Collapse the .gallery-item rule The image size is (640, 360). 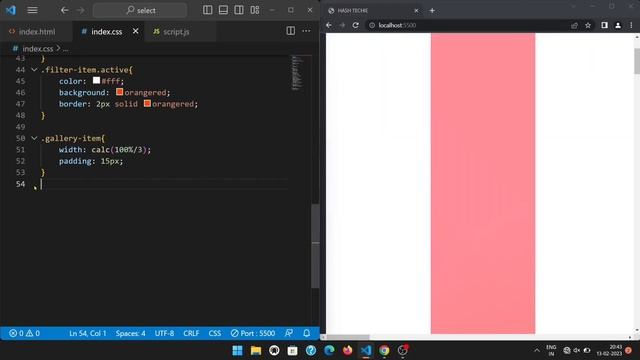click(x=34, y=138)
